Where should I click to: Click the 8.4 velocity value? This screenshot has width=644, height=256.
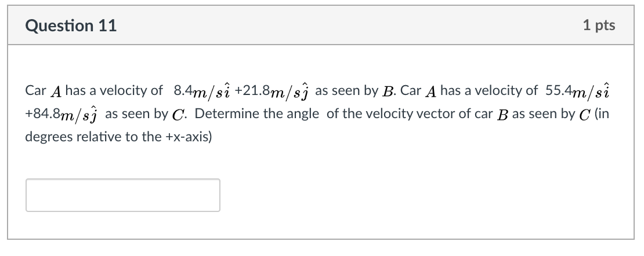tap(183, 91)
